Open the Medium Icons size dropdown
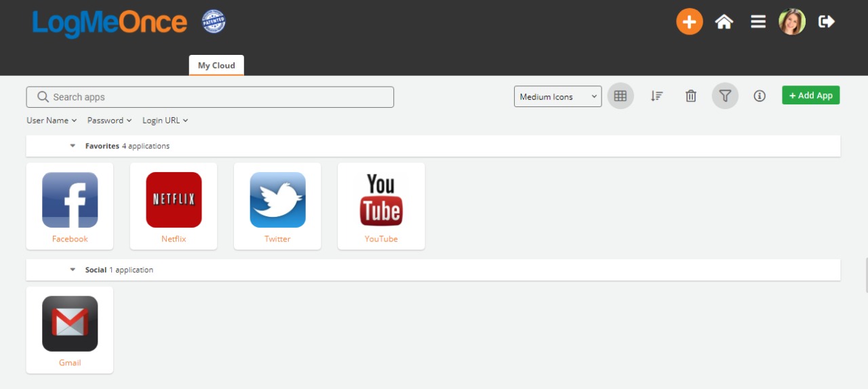Screen dimensions: 868x389 557,97
